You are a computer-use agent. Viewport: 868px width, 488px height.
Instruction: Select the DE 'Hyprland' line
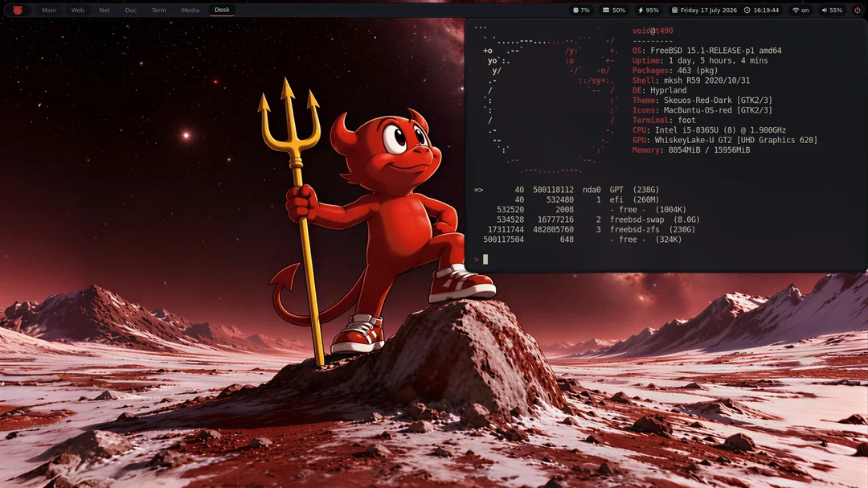tap(659, 90)
